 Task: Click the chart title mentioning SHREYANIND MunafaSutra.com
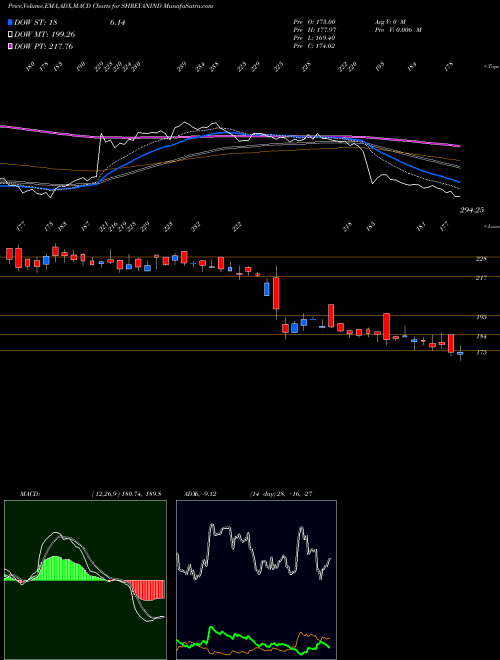[110, 6]
